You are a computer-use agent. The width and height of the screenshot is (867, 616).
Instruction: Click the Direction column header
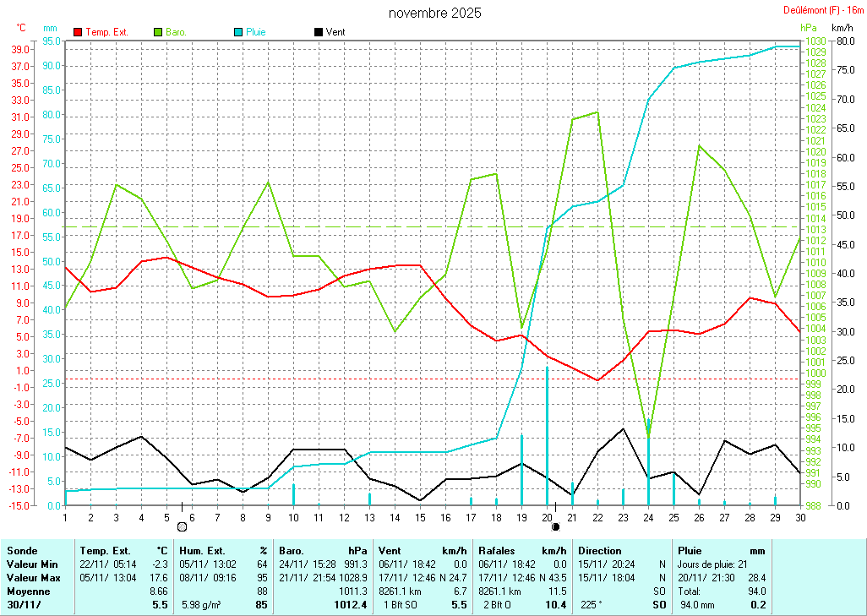[x=600, y=551]
